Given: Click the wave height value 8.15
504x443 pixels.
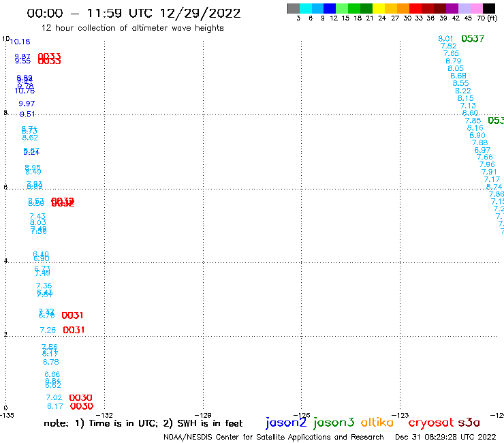Looking at the screenshot, I should click(466, 98).
